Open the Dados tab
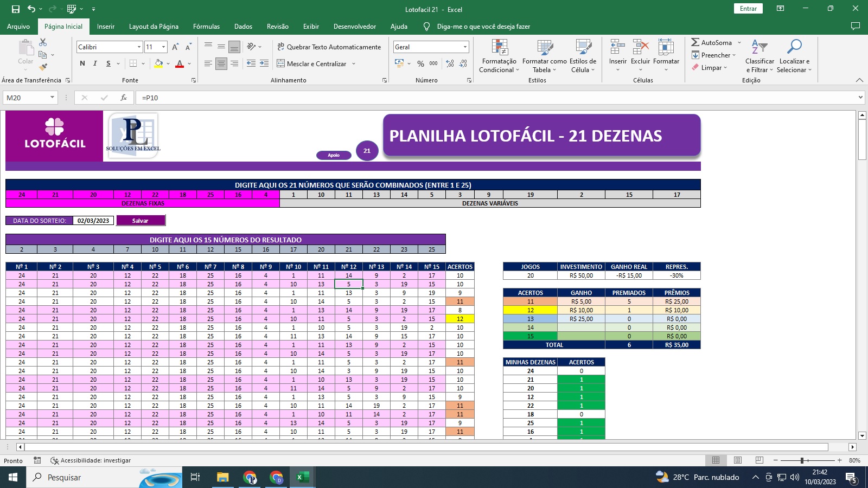 (x=243, y=26)
